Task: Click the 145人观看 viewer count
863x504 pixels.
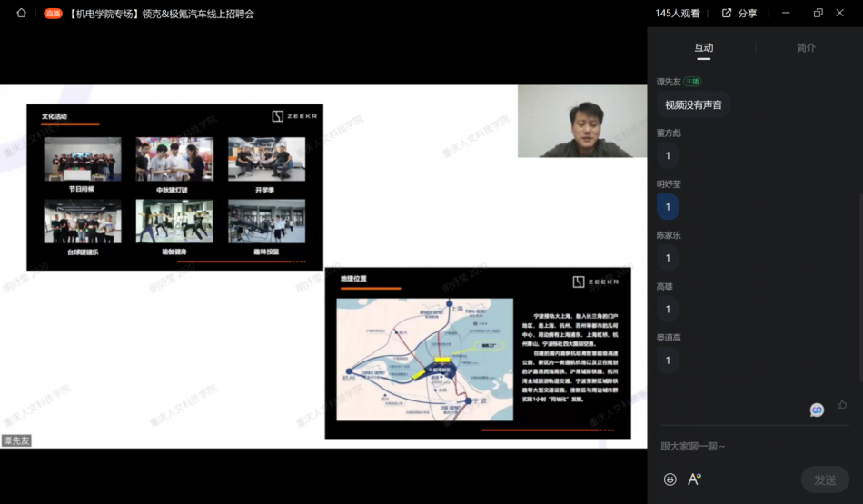Action: tap(678, 14)
